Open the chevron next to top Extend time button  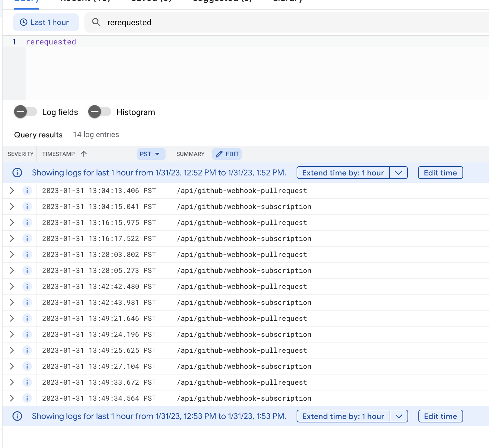(x=398, y=173)
